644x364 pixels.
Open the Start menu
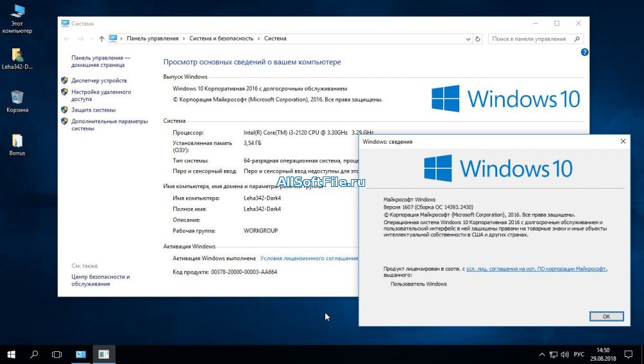click(x=11, y=354)
